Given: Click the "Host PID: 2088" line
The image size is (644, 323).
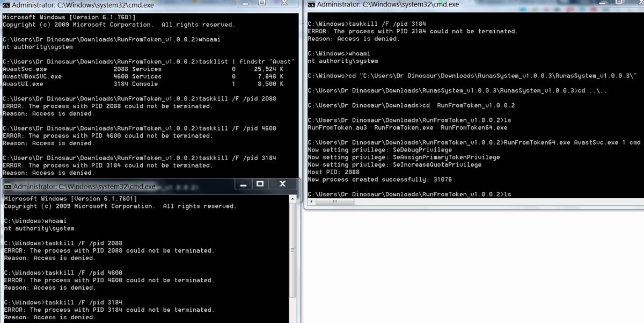Looking at the screenshot, I should click(x=333, y=172).
